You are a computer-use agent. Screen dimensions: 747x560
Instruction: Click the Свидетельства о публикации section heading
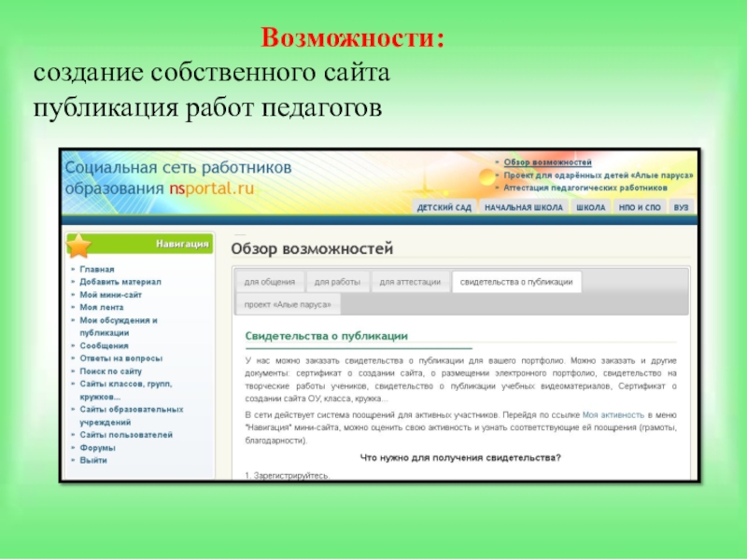tap(326, 336)
